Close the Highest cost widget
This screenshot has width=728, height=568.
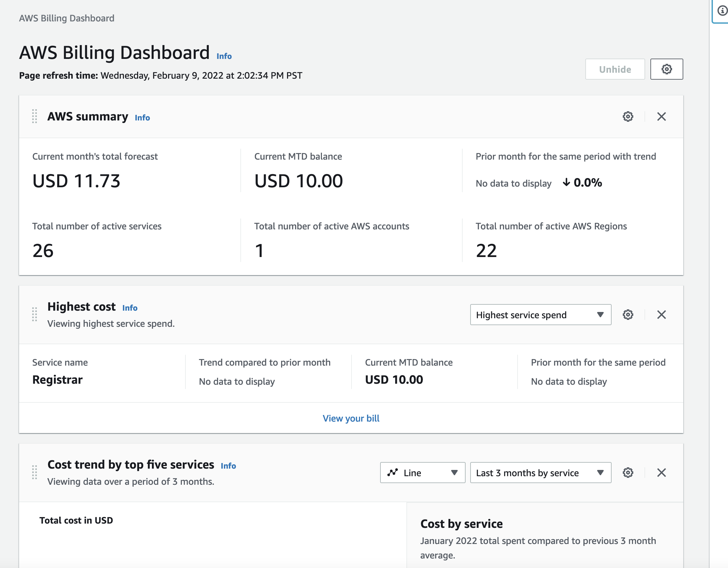pos(661,315)
